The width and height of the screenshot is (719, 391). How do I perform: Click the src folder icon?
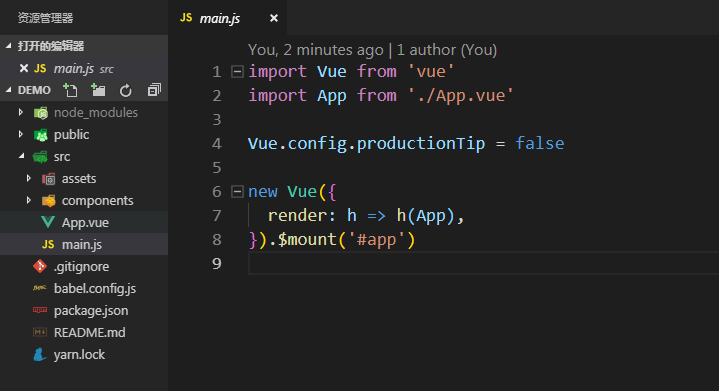[40, 157]
